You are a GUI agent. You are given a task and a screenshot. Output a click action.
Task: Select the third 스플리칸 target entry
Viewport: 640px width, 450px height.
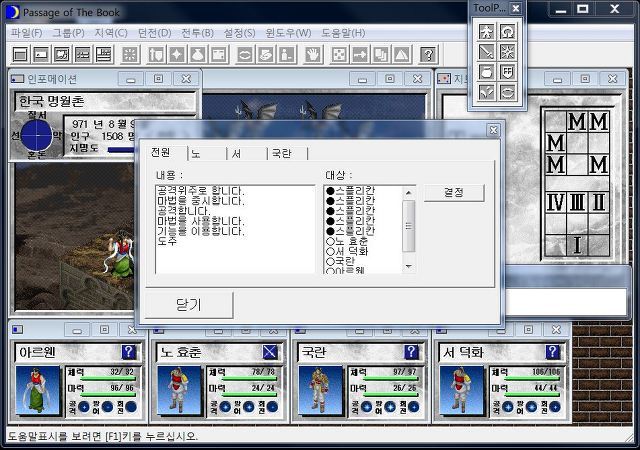(350, 211)
